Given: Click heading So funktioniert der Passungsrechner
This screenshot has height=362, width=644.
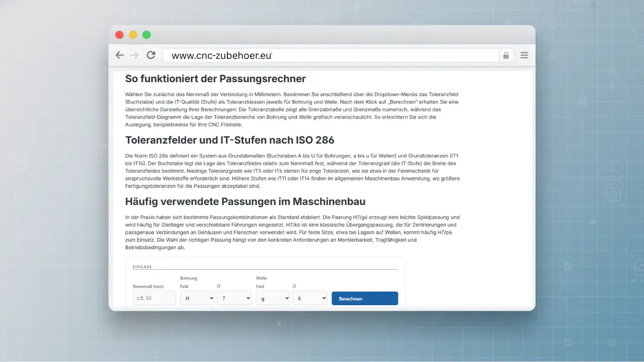Looking at the screenshot, I should [x=215, y=79].
